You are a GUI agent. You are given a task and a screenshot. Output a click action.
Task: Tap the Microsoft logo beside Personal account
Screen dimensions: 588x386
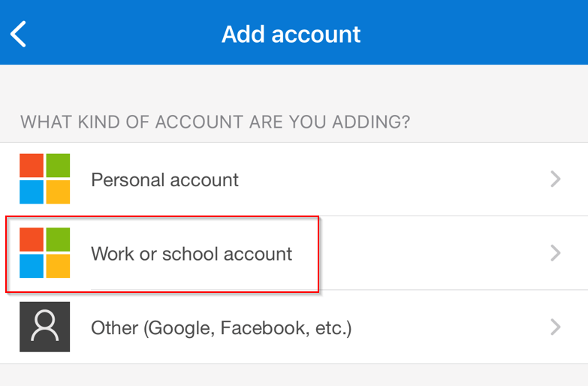coord(44,179)
